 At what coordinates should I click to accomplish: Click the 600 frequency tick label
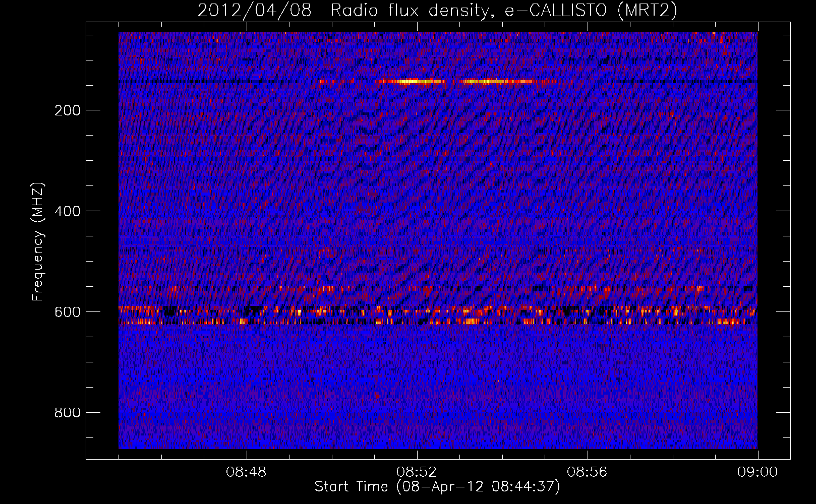coord(68,312)
